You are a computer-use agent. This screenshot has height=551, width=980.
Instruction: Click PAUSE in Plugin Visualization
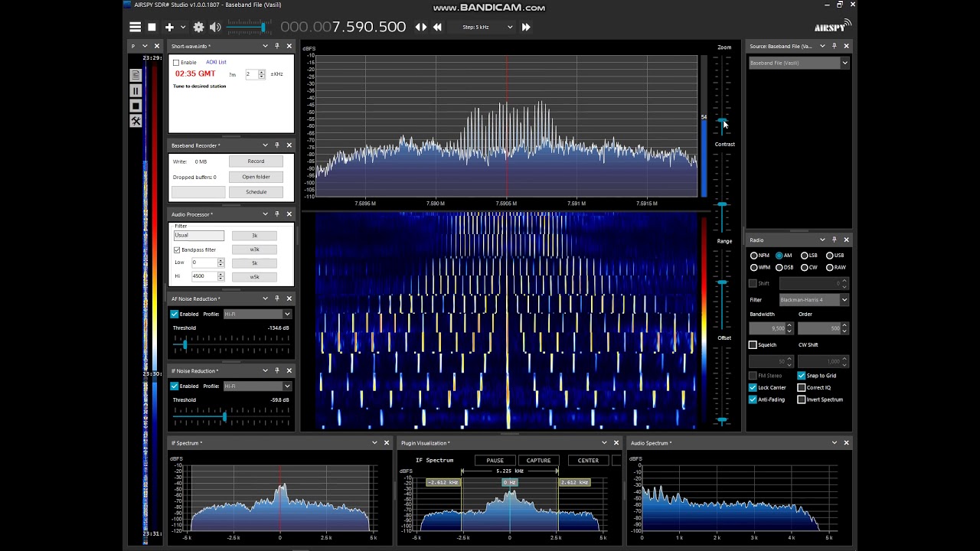[495, 461]
